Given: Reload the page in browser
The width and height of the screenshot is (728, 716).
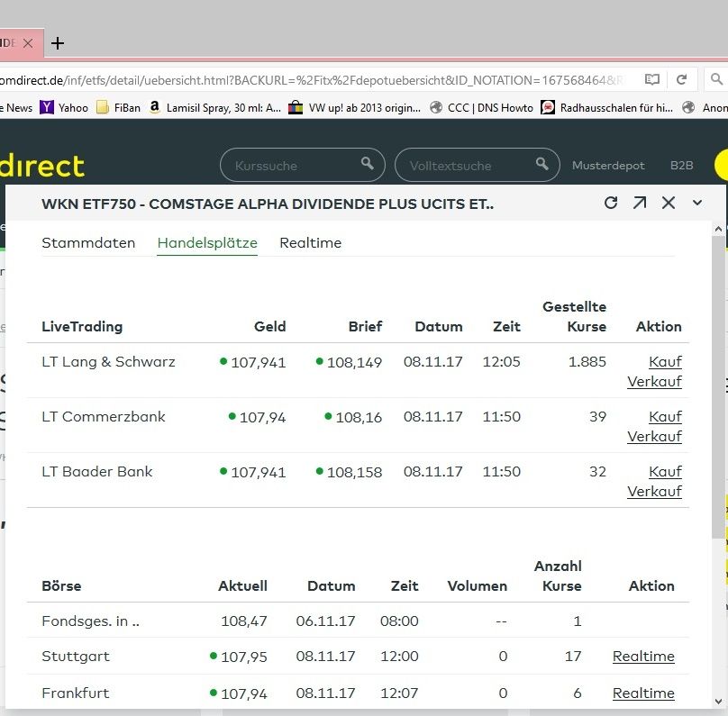Looking at the screenshot, I should [682, 79].
